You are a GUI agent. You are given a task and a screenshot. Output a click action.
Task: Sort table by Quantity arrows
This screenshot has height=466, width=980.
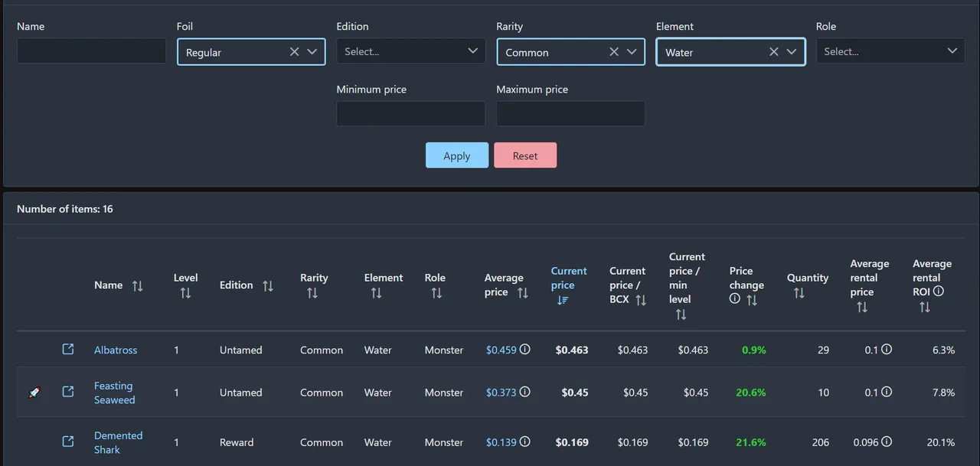pos(799,293)
